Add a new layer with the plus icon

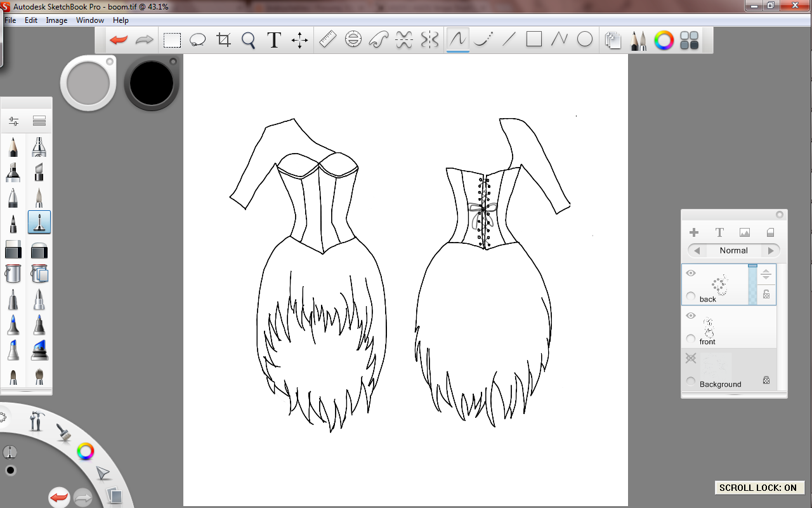(x=694, y=232)
